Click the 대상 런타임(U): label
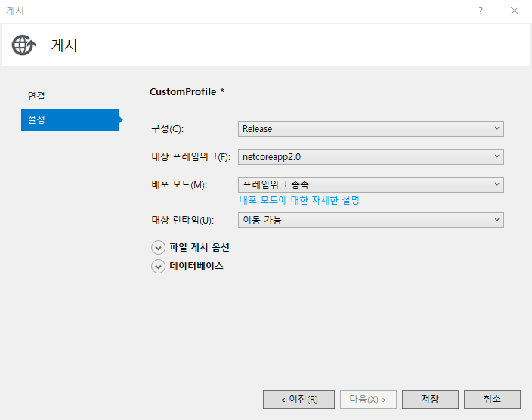 point(183,220)
